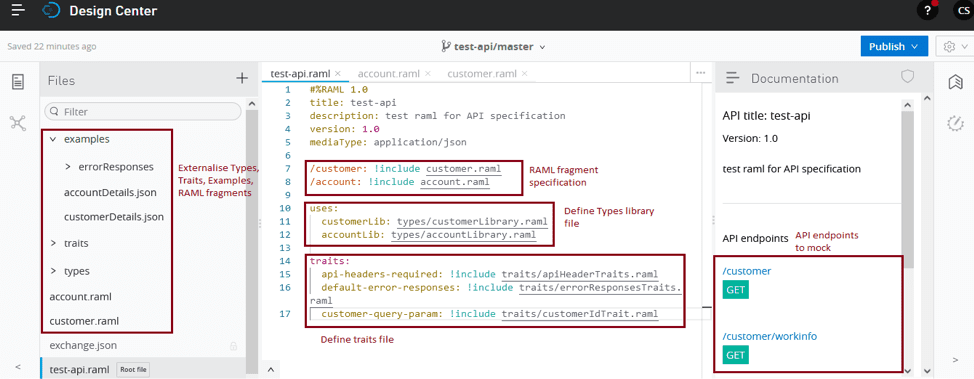Follow the traits/apiHeaderTraits.raml link on line 15
Screen dimensions: 974x379
coord(580,274)
